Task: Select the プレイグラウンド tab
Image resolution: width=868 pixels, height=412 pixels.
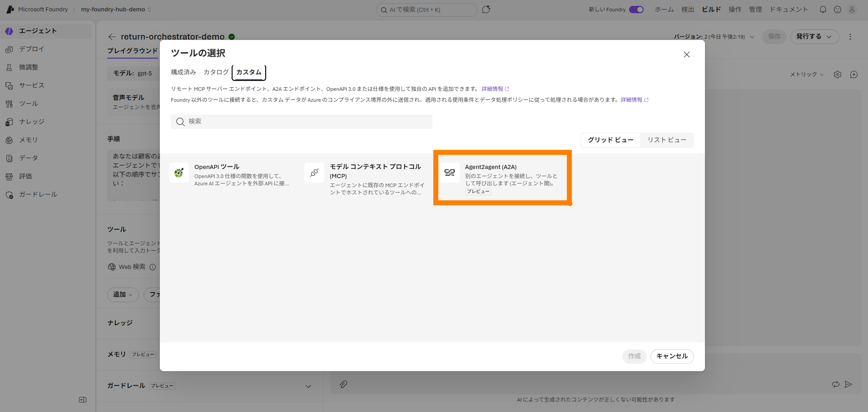Action: point(133,51)
